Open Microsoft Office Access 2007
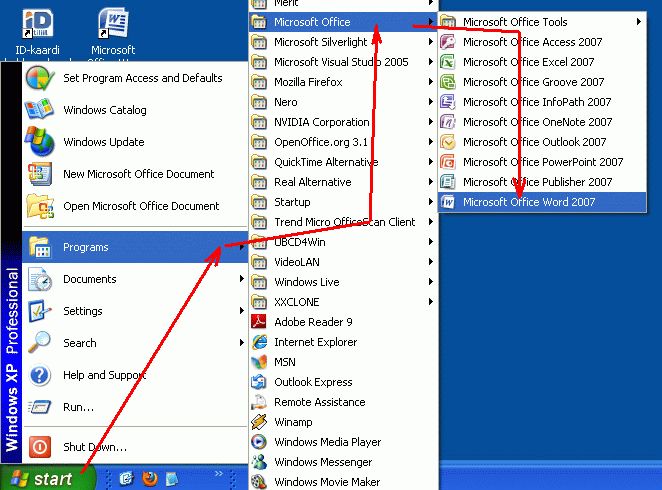This screenshot has width=662, height=490. click(542, 42)
